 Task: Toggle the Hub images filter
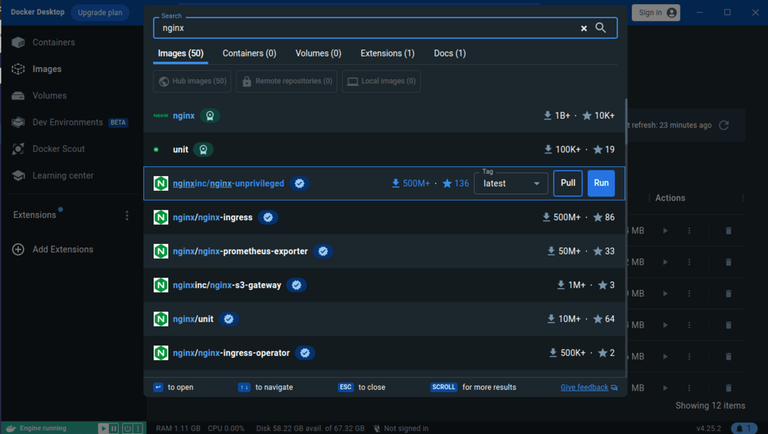pos(192,81)
